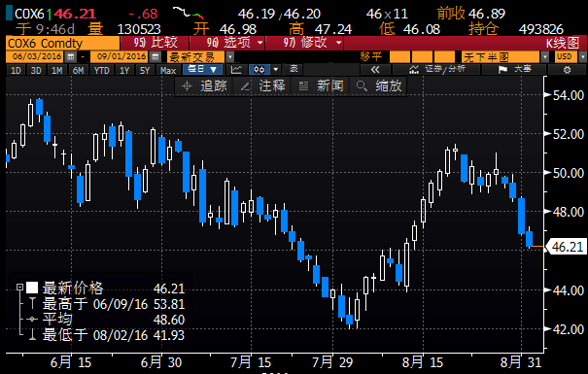Select the Max range tab

(x=168, y=70)
